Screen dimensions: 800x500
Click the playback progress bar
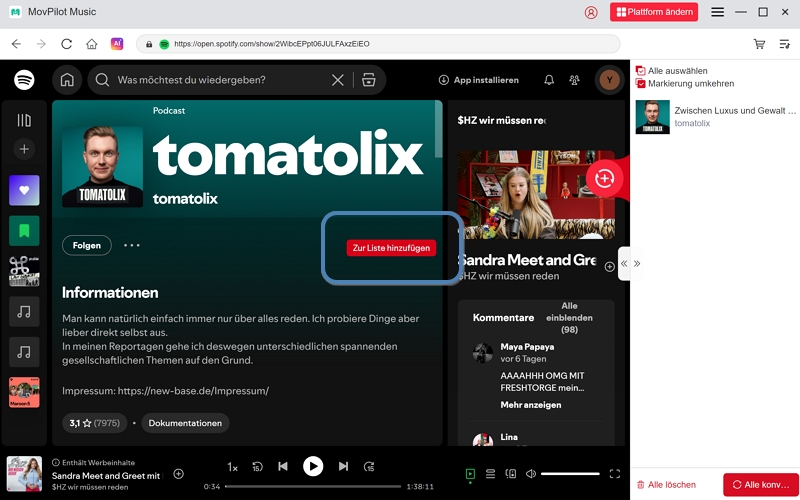313,487
